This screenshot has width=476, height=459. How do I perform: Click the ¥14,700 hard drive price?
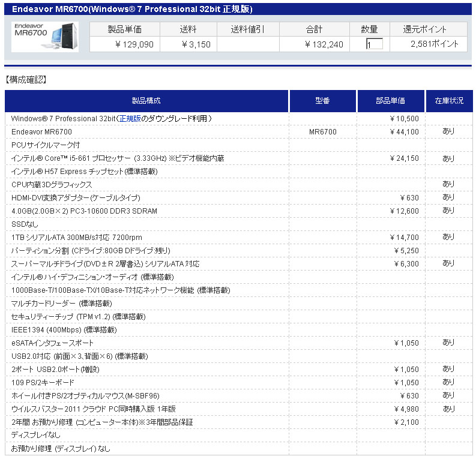[x=405, y=238]
